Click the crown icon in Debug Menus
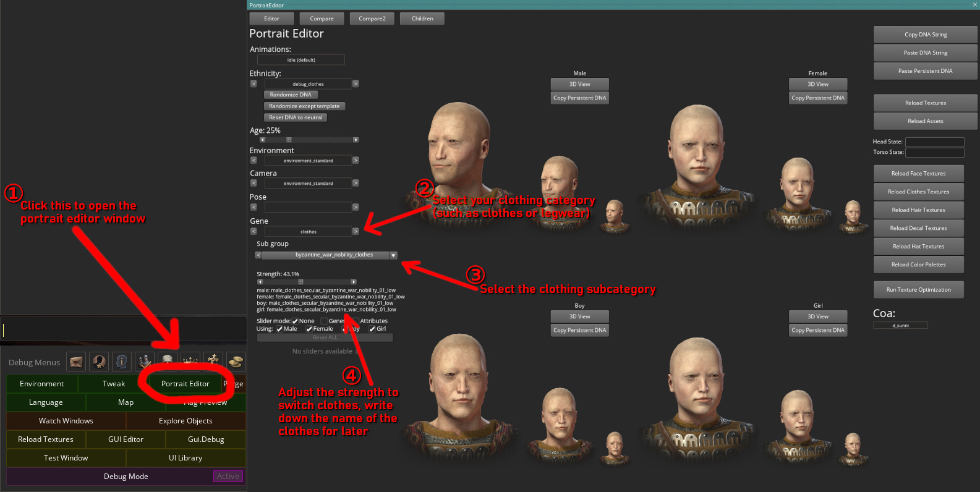The width and height of the screenshot is (980, 492). pos(190,362)
